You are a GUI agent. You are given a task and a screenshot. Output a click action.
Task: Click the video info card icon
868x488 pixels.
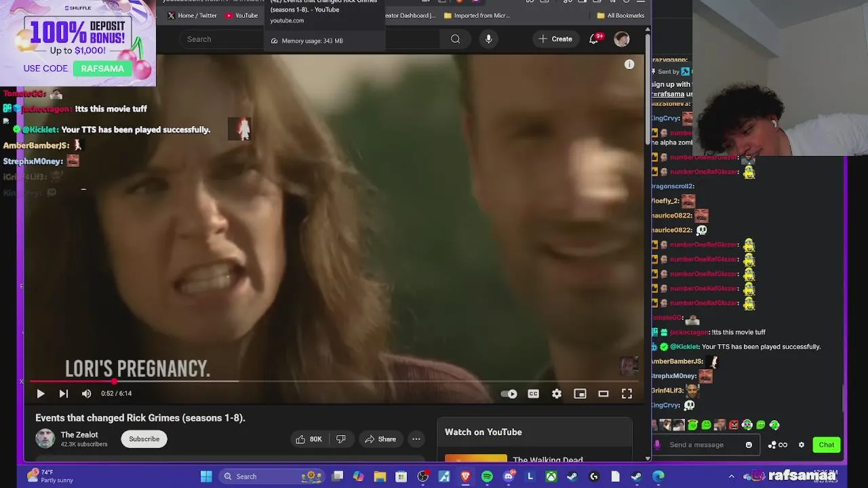629,64
